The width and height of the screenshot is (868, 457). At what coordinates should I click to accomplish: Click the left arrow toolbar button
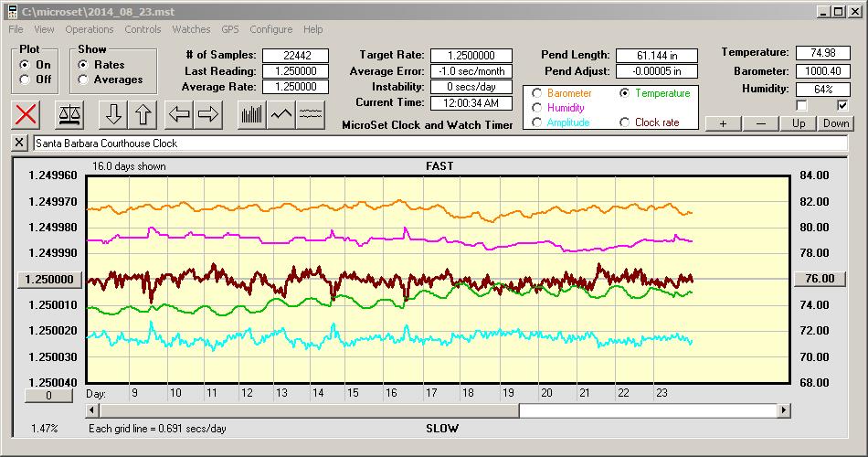(179, 114)
